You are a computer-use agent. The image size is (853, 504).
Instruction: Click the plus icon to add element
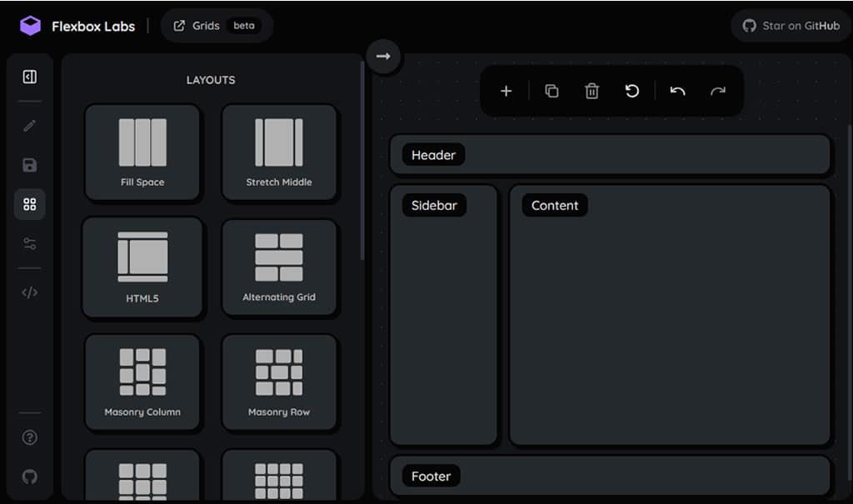pos(506,91)
